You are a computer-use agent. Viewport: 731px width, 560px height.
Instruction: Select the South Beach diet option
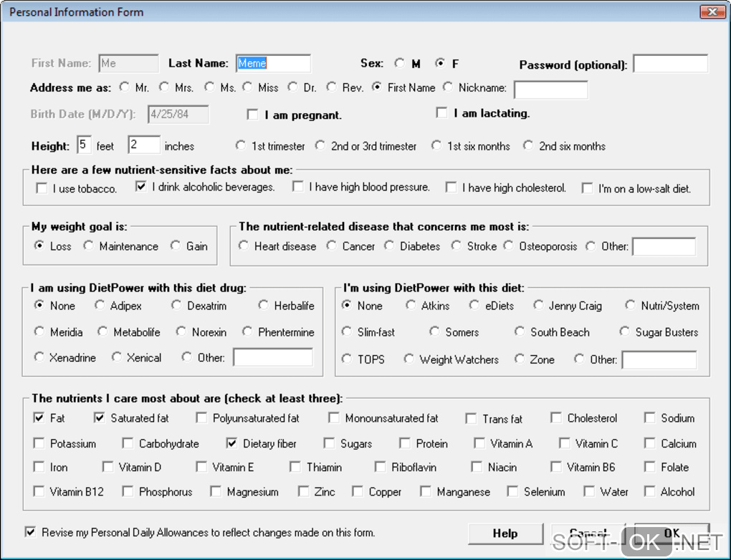coord(520,332)
